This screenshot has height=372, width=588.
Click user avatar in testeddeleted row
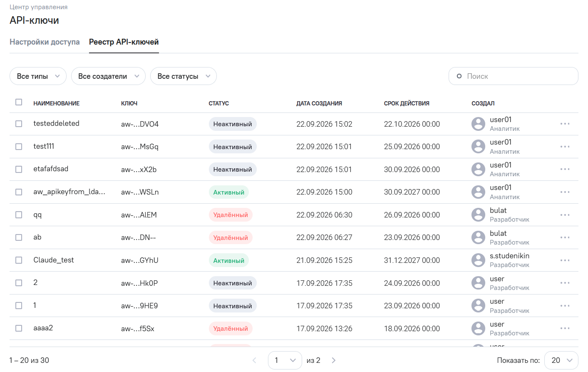point(478,124)
